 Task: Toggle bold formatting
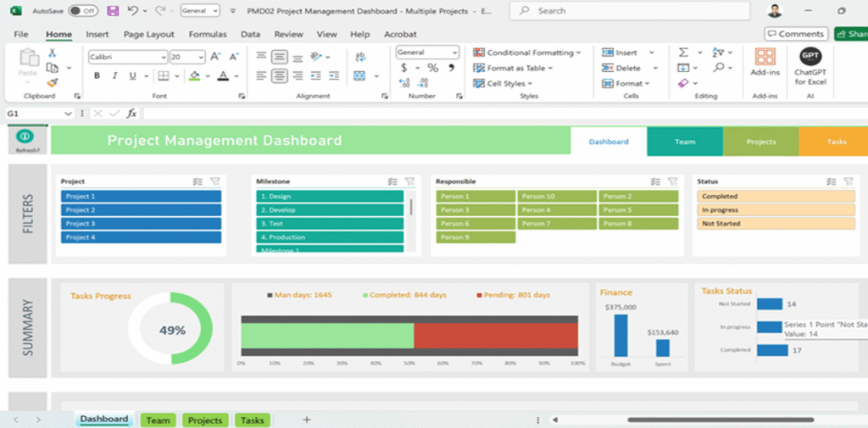(97, 75)
